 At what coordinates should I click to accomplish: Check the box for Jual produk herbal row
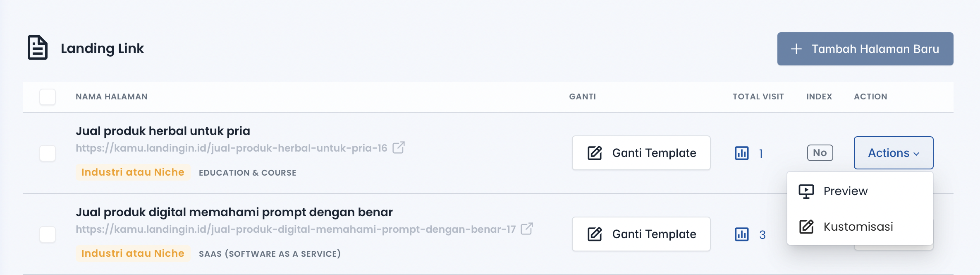(48, 153)
